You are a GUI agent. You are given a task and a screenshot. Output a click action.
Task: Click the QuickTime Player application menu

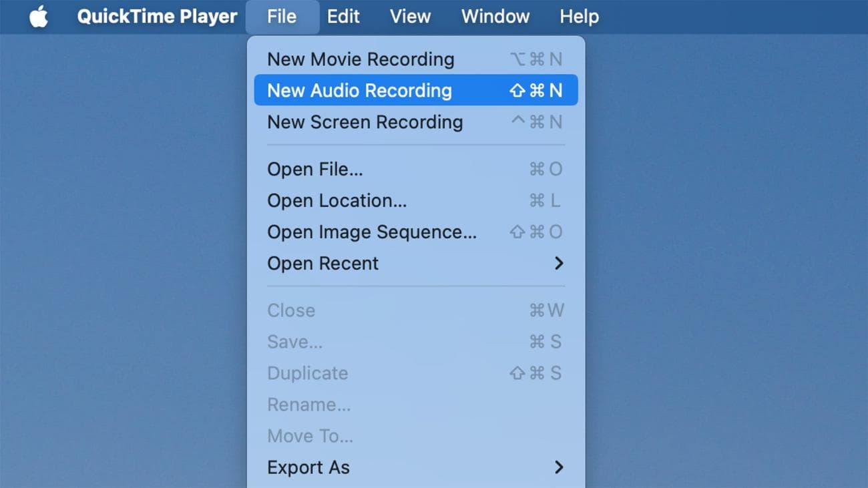pos(157,17)
